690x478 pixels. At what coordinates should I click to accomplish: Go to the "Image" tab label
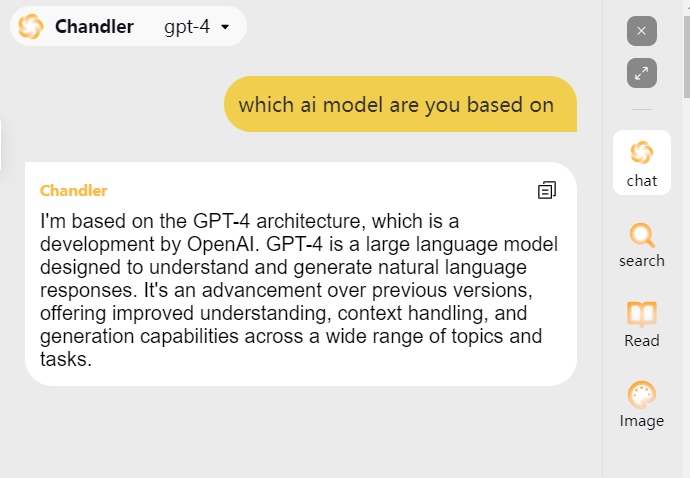coord(641,421)
